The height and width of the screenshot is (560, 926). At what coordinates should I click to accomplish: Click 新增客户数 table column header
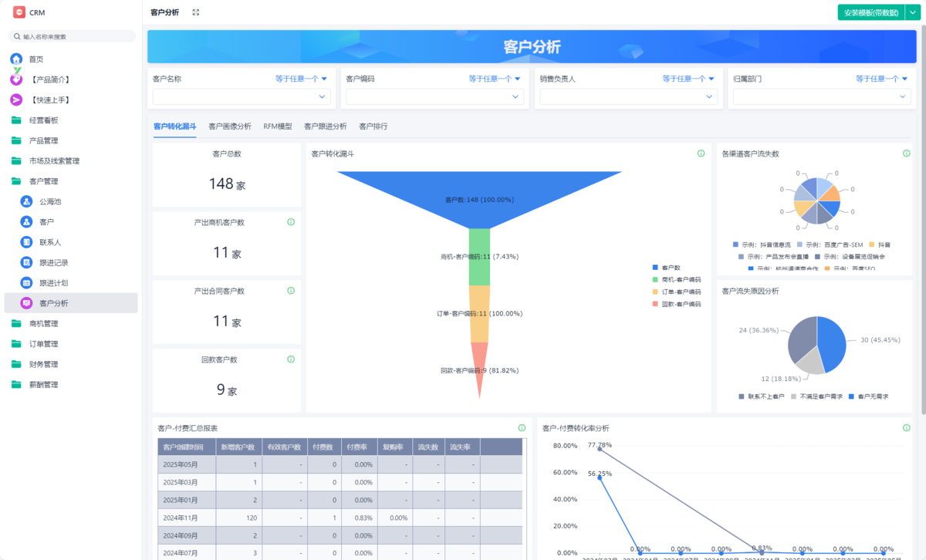[239, 447]
